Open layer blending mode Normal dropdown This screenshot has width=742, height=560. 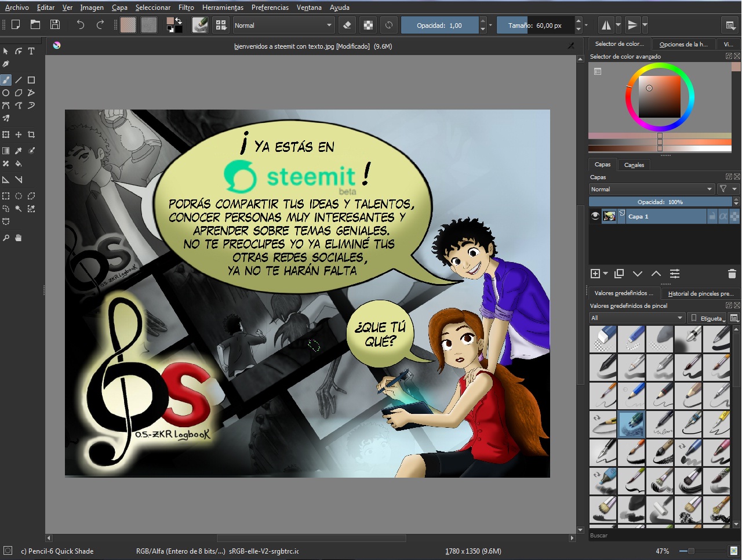[652, 189]
